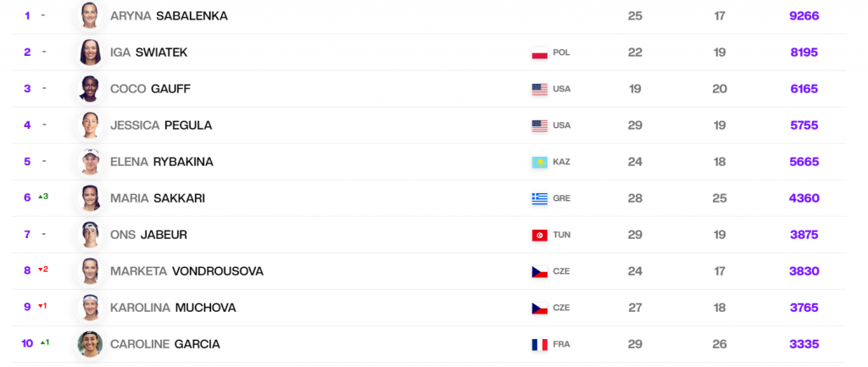The height and width of the screenshot is (367, 868).
Task: Click USA flag in Jessica Pegula's row
Action: click(539, 125)
